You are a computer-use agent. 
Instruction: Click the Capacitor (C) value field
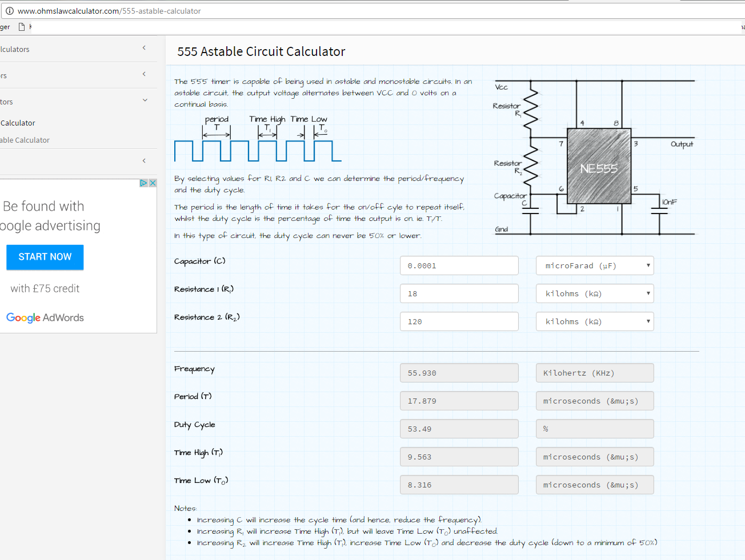tap(459, 265)
